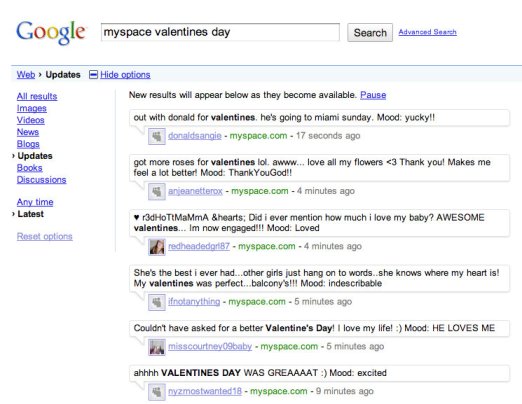Select All results in sidebar
Screen dimensions: 522x404
pos(37,96)
